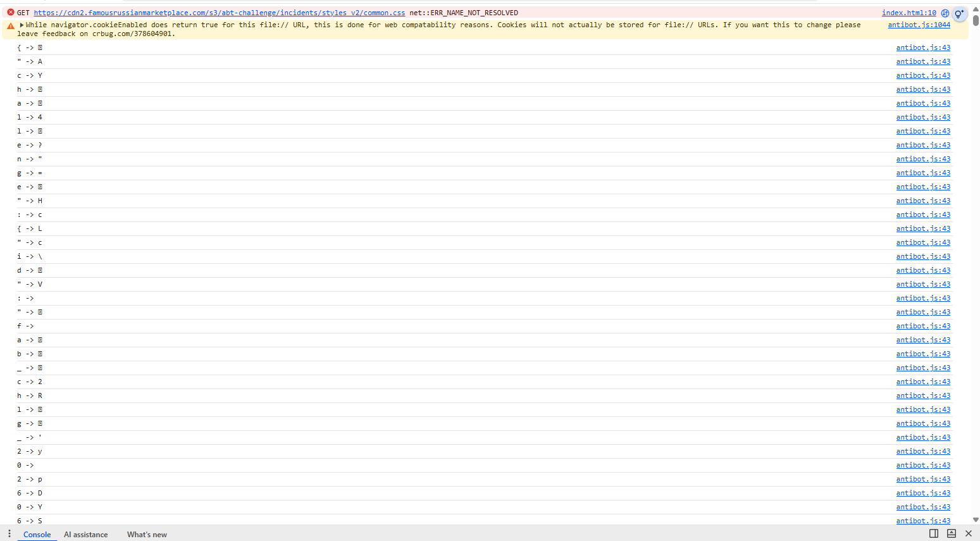
Task: Select the '2 -> p' log text
Action: click(x=30, y=479)
